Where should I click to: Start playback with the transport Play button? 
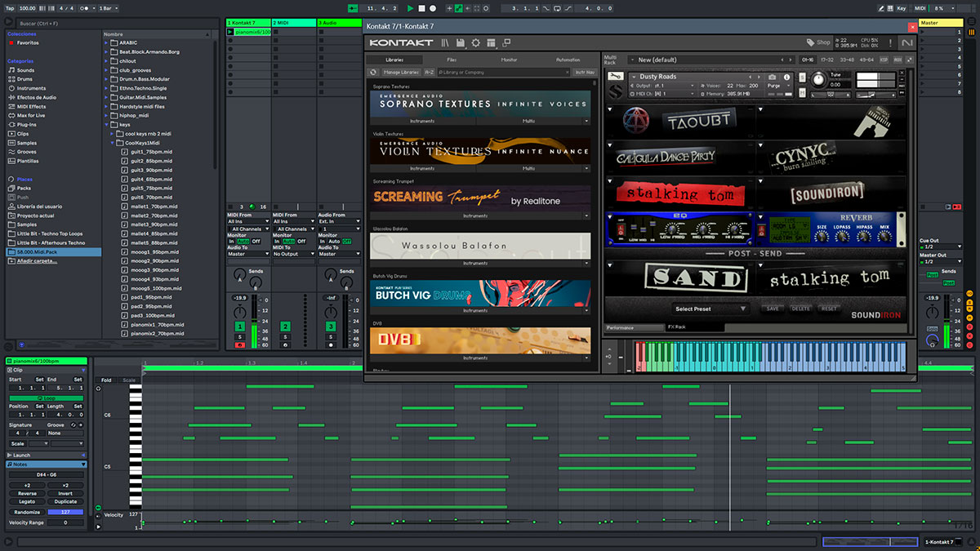[x=411, y=8]
